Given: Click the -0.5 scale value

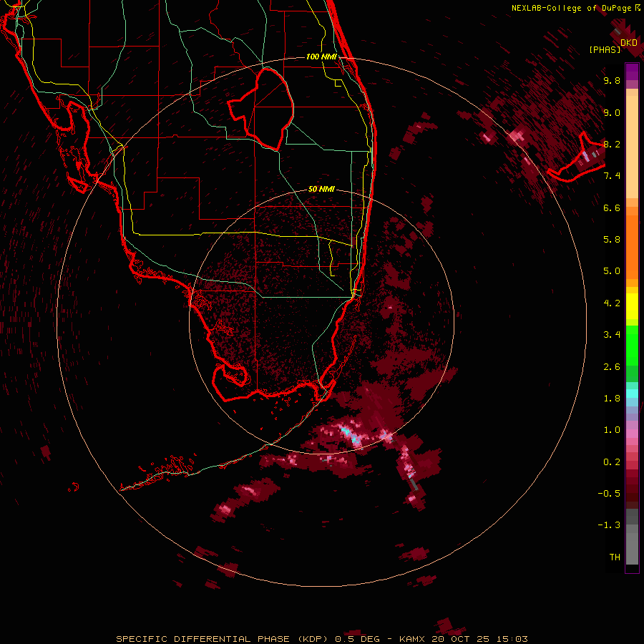Looking at the screenshot, I should pyautogui.click(x=609, y=494).
